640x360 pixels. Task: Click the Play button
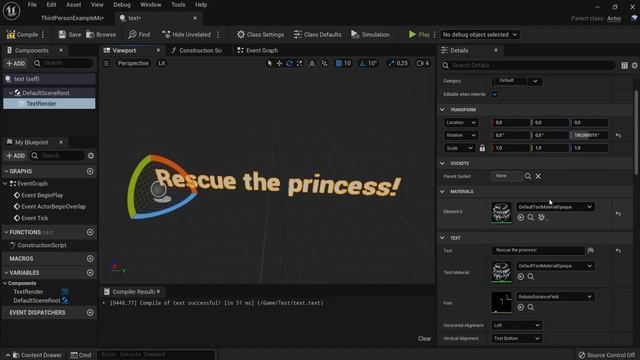(419, 35)
